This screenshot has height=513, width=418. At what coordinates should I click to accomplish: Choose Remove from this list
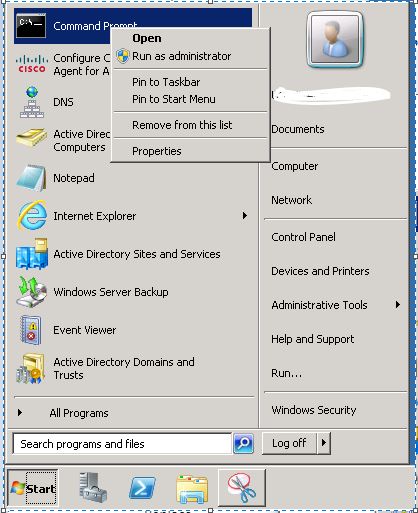[182, 125]
